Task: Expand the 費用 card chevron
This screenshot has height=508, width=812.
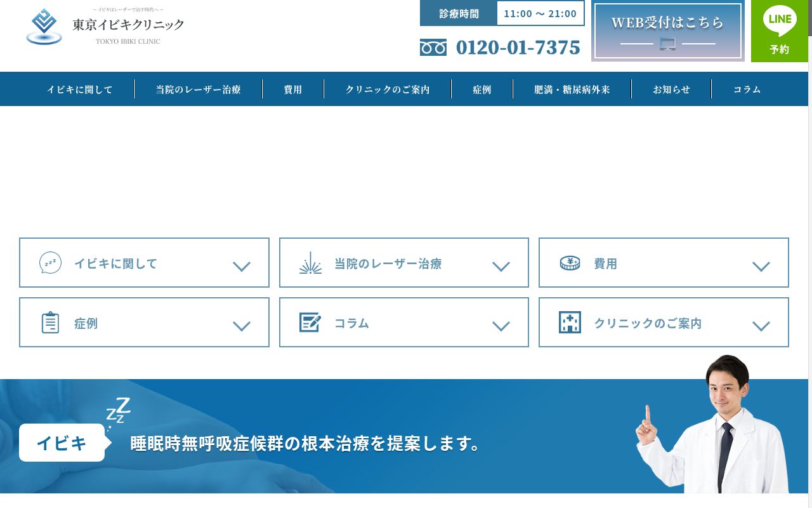Action: pyautogui.click(x=761, y=266)
